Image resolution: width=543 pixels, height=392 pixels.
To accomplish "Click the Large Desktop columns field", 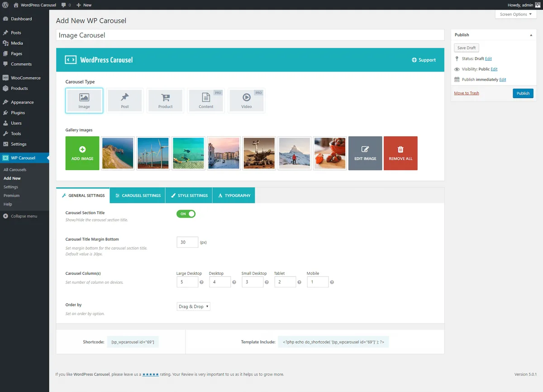I will pyautogui.click(x=187, y=282).
